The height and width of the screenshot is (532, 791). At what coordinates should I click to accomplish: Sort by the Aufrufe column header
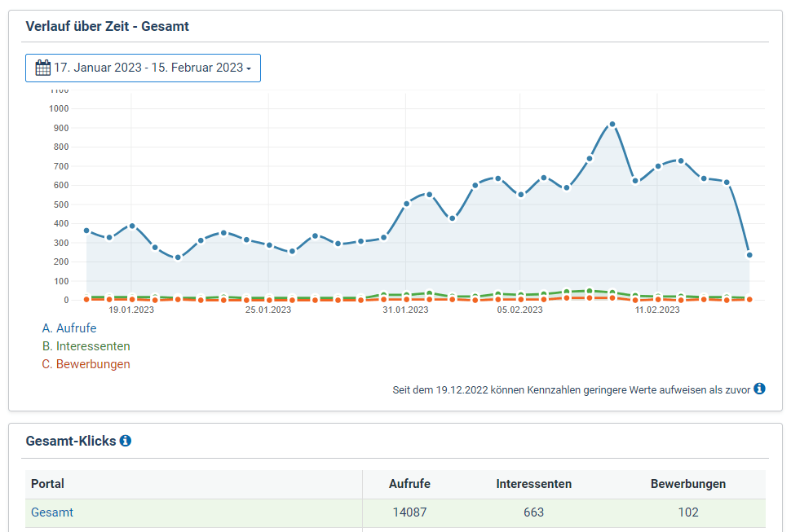coord(409,484)
